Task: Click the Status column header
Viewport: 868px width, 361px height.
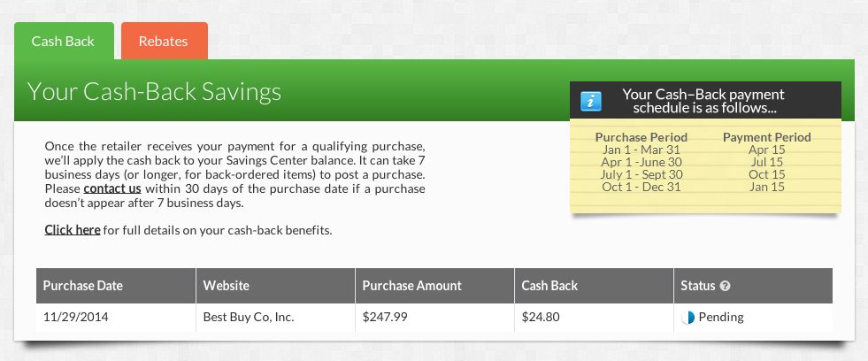Action: (753, 286)
